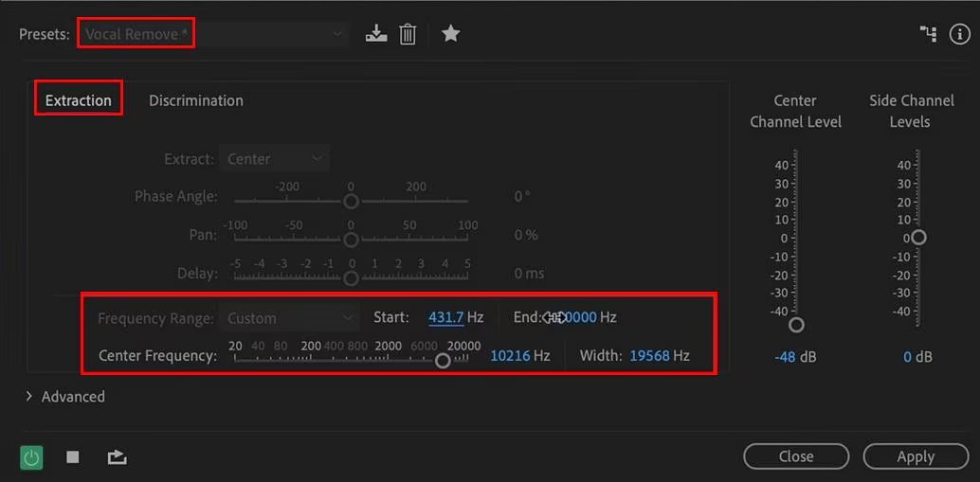Delete the preset using trash icon
The image size is (980, 482).
[408, 34]
